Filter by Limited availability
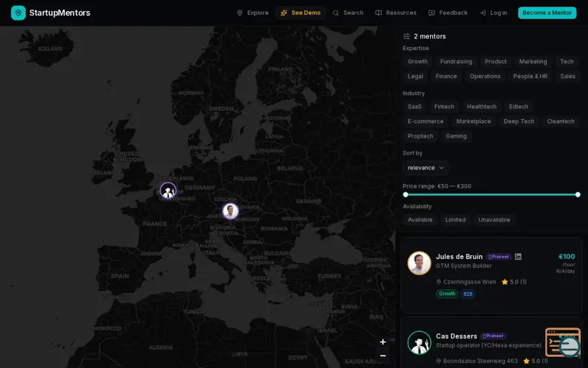The image size is (588, 368). (x=455, y=219)
